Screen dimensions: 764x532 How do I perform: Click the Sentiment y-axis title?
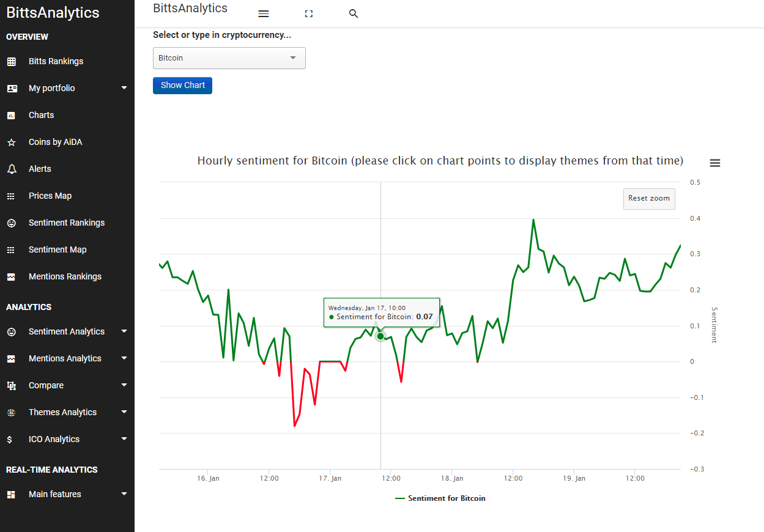(x=714, y=325)
